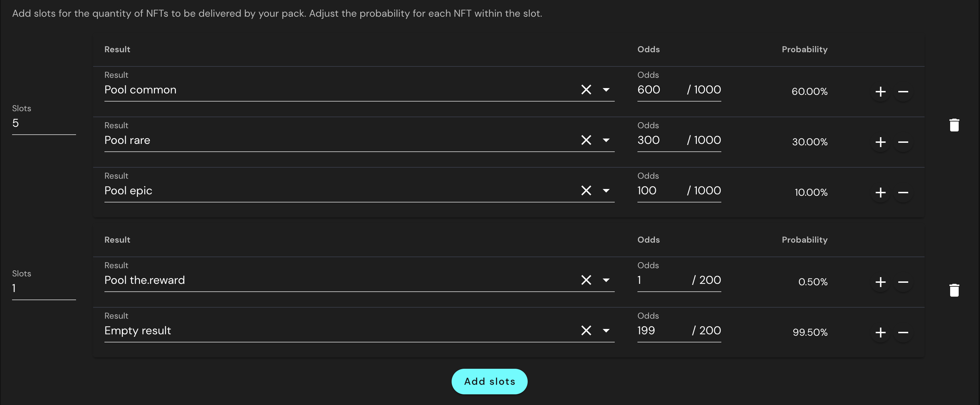Clear the Pool common result selection
This screenshot has width=980, height=405.
(x=586, y=90)
